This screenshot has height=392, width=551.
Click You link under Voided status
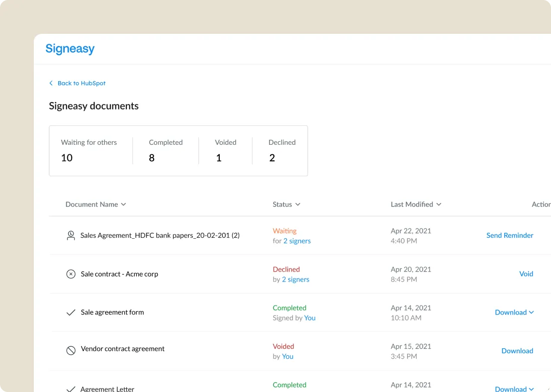coord(287,356)
